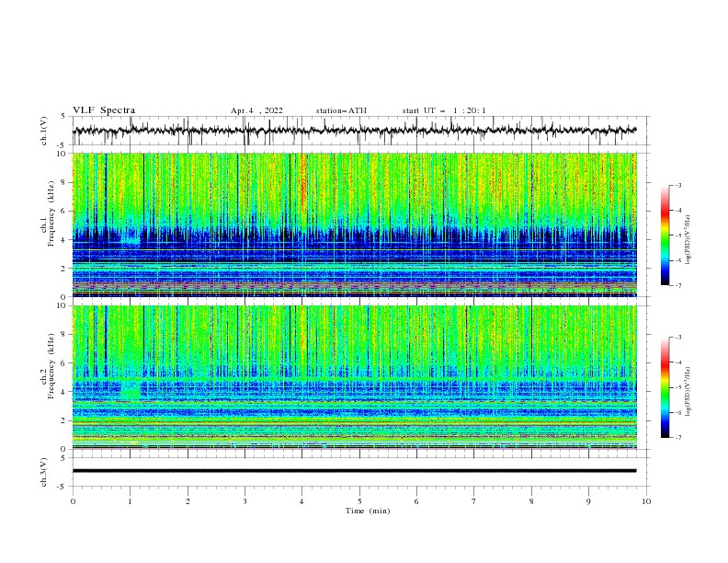Viewport: 728px width, 563px height.
Task: Click the time axis tick label '5'
Action: pos(359,501)
